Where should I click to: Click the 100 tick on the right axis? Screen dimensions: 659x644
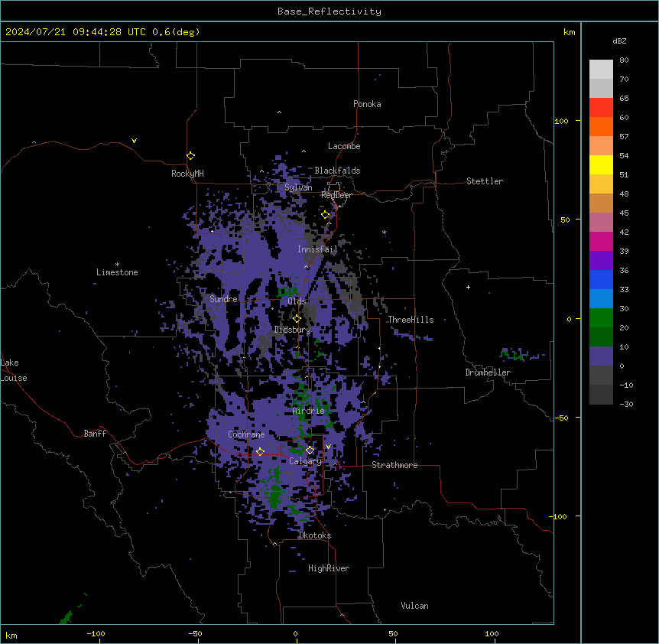click(561, 121)
